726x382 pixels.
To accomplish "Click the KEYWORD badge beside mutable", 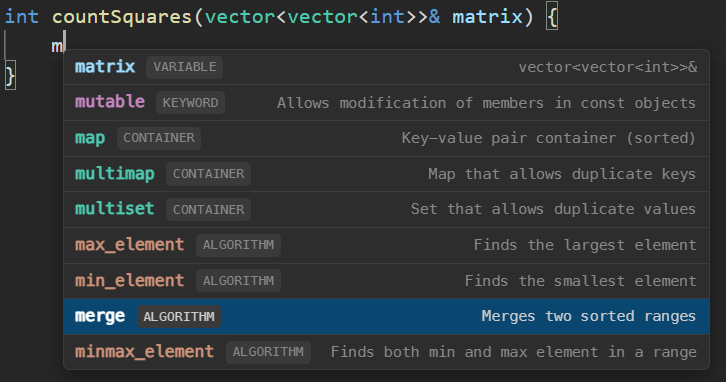I will click(190, 102).
